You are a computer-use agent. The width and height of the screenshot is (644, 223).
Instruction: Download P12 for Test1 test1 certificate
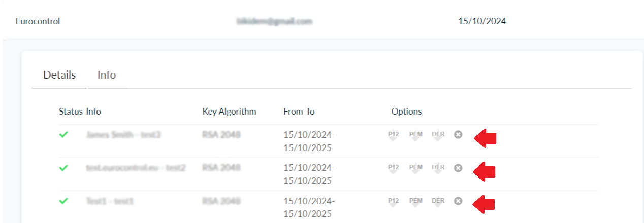click(393, 202)
